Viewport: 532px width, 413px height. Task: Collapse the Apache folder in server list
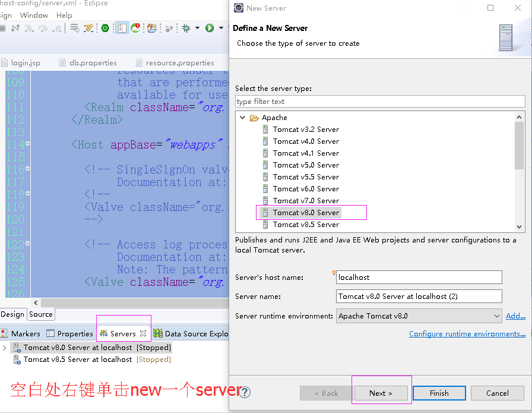242,118
